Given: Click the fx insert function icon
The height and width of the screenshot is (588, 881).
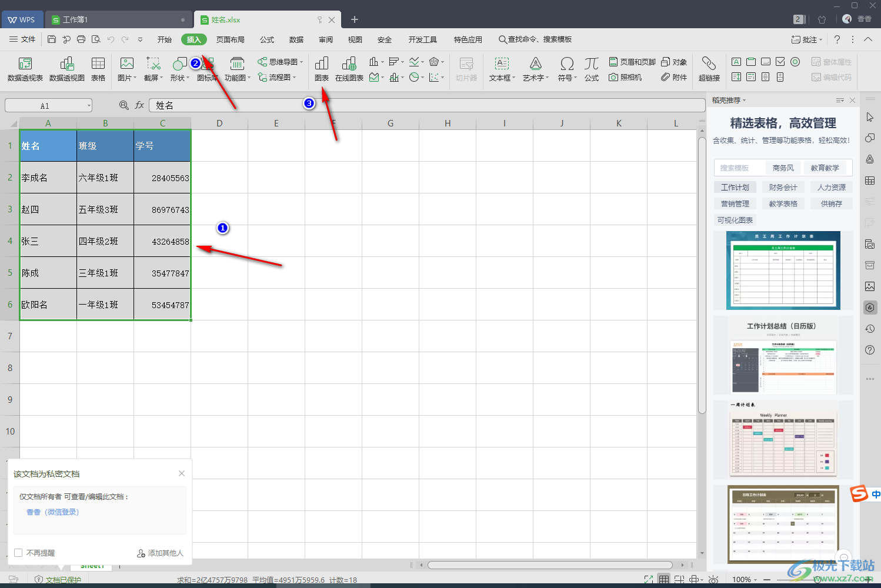Looking at the screenshot, I should tap(139, 105).
